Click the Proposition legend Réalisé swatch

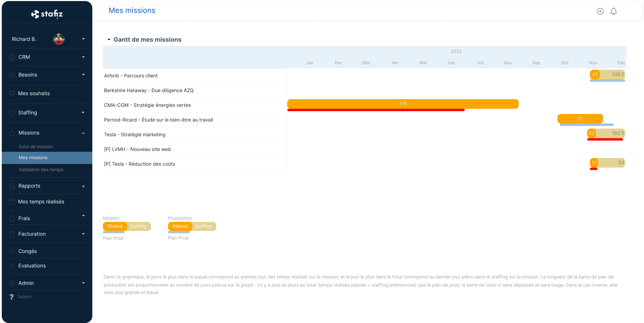pyautogui.click(x=180, y=226)
